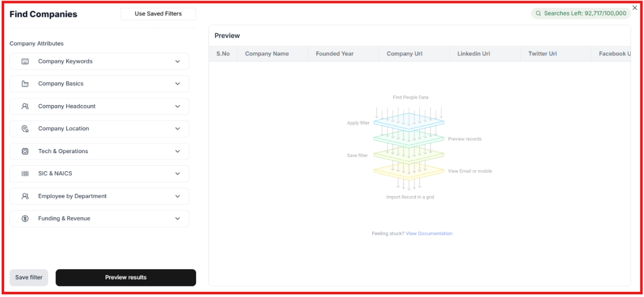Click the Funding & Revenue dollar icon
The height and width of the screenshot is (297, 644).
coord(25,219)
